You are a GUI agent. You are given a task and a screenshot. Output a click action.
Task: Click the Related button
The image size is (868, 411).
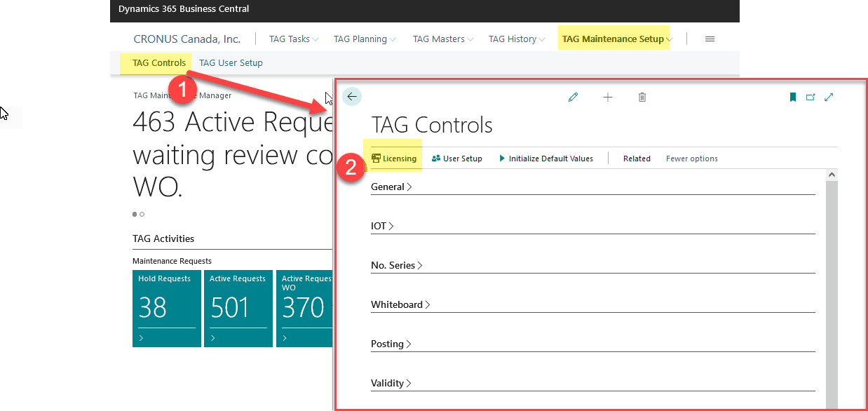[x=636, y=158]
